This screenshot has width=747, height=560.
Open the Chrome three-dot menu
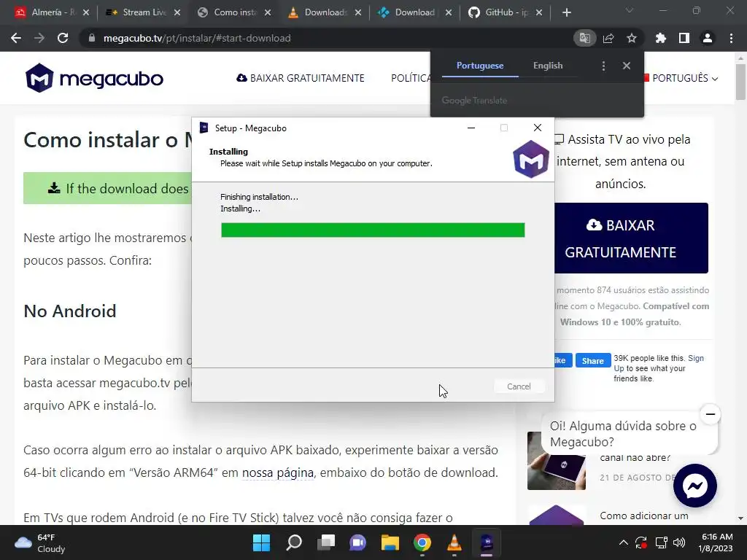point(731,38)
